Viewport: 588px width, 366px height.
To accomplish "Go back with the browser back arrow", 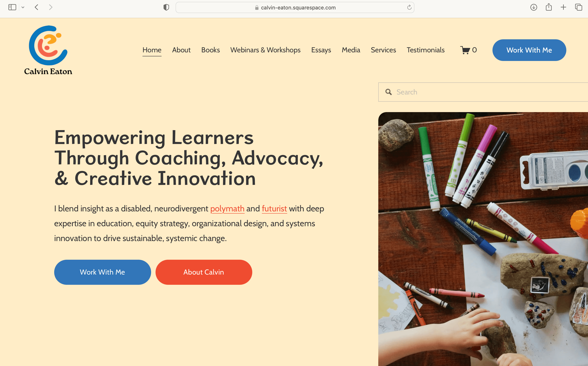I will click(37, 7).
